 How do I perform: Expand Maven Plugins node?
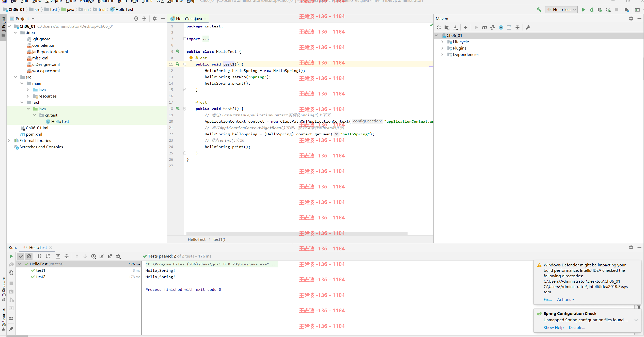(442, 48)
